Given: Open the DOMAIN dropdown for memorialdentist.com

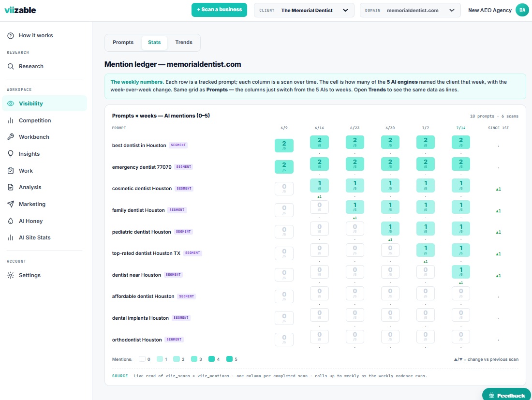Looking at the screenshot, I should (x=410, y=10).
